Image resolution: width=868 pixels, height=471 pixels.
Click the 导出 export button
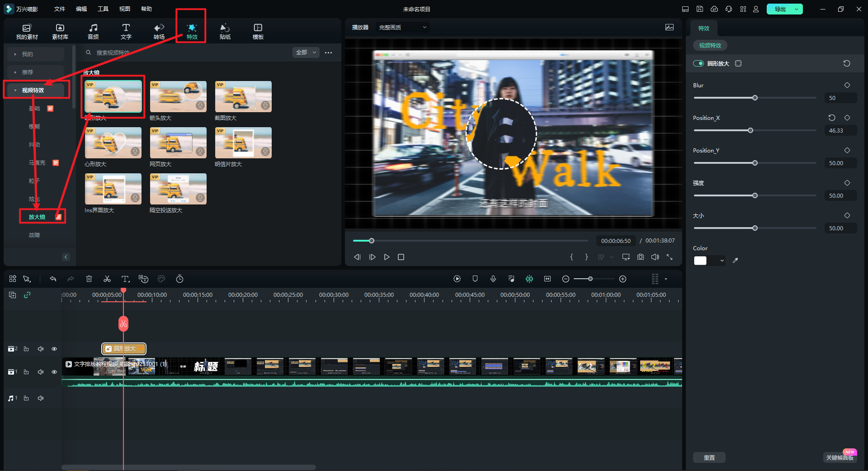coord(780,9)
